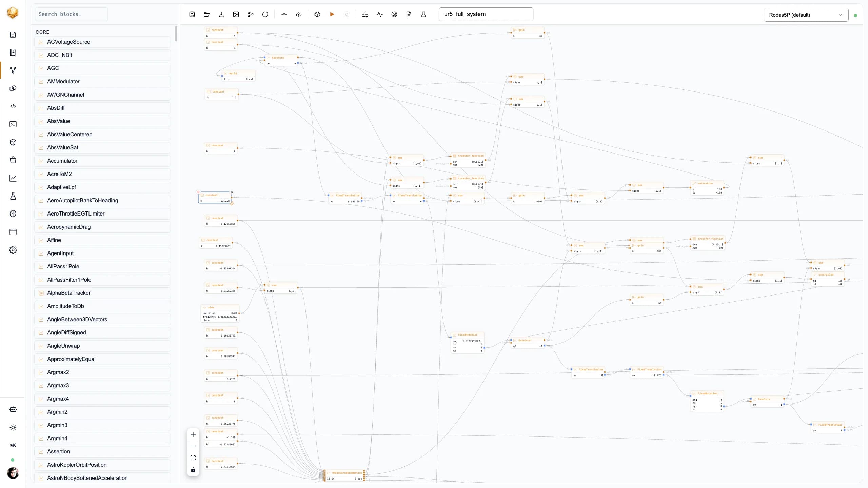Open the sliders settings icon in the toolbar
The height and width of the screenshot is (488, 868).
point(365,14)
